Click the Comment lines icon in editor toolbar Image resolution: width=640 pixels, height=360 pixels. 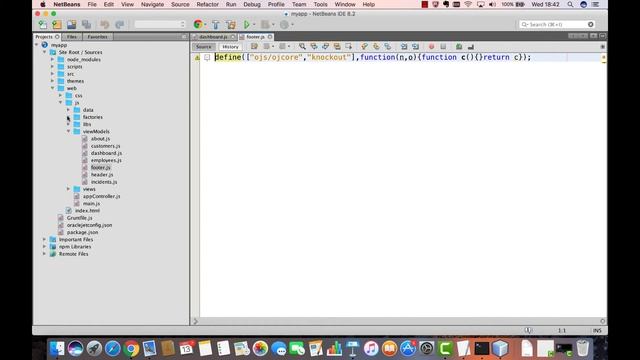(459, 47)
